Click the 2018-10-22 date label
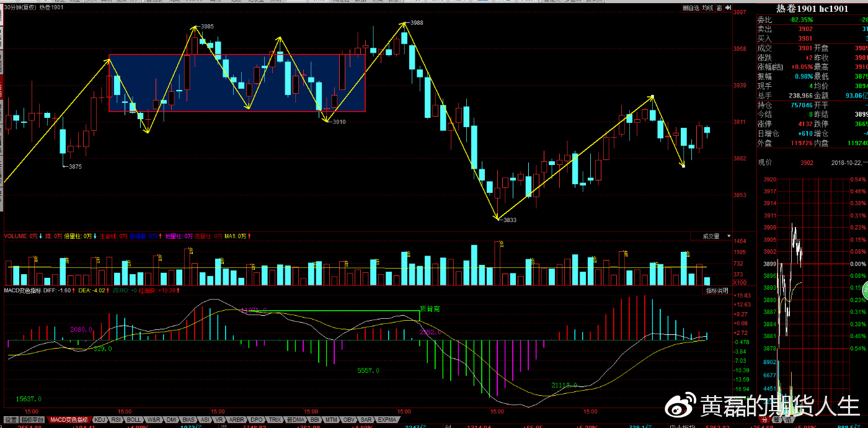This screenshot has height=428, width=868. pos(846,163)
